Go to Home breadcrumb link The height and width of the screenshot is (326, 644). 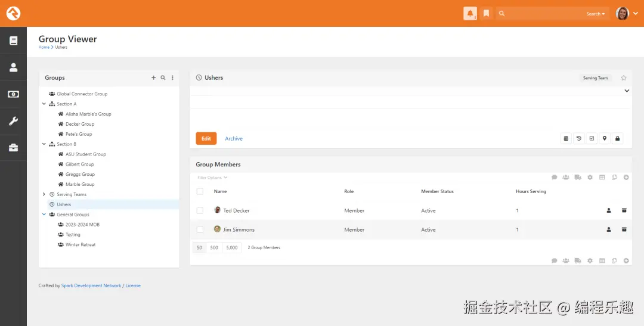(44, 47)
